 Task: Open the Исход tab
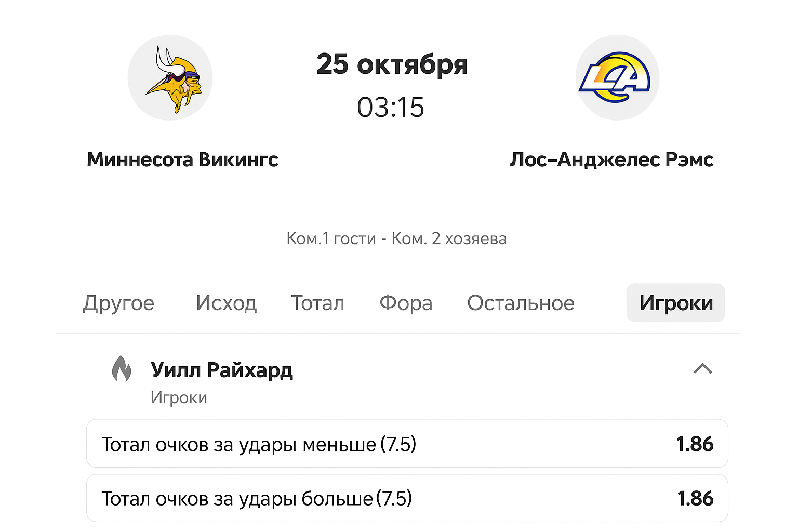coord(226,303)
